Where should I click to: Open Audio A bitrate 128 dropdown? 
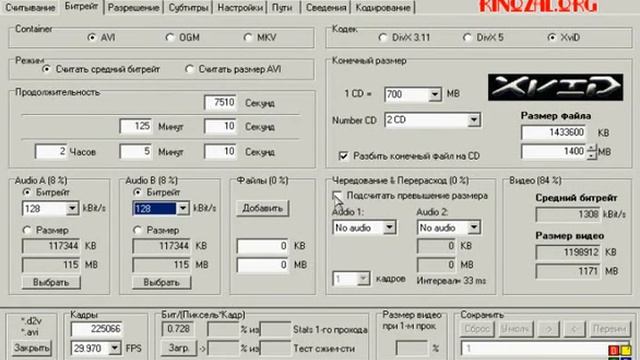[72, 209]
